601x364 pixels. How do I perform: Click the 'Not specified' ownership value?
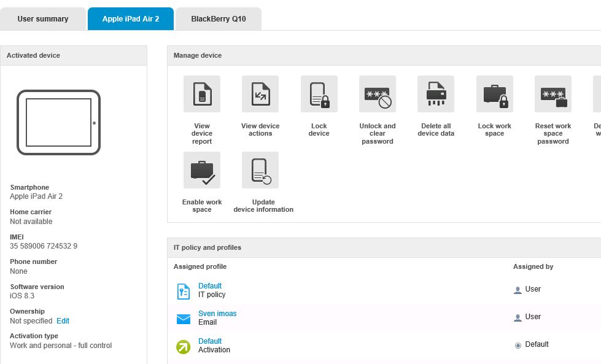click(x=31, y=320)
